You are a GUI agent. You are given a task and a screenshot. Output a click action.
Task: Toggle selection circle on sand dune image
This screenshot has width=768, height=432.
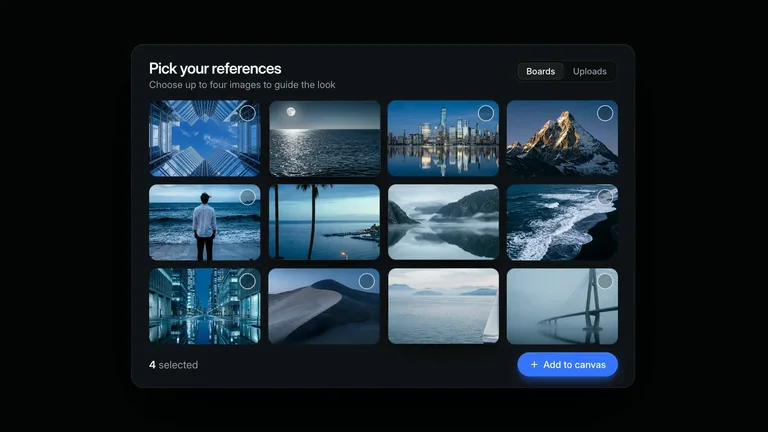coord(366,281)
